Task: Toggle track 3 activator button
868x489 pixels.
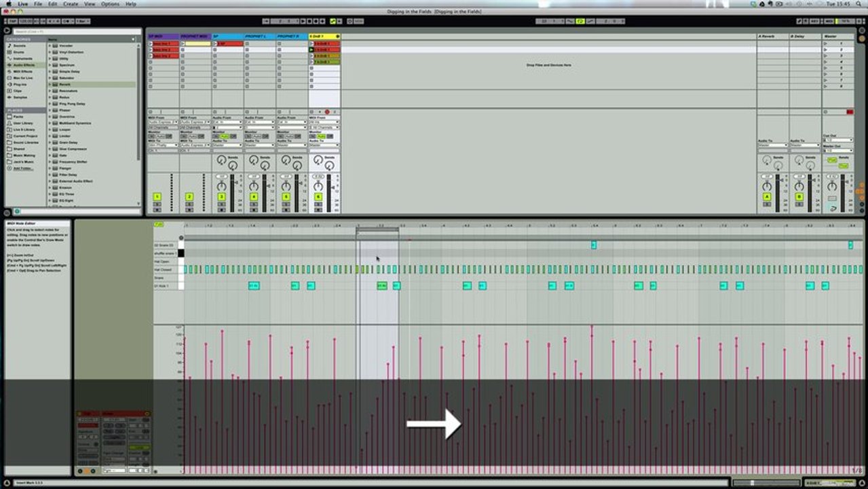Action: tap(221, 197)
